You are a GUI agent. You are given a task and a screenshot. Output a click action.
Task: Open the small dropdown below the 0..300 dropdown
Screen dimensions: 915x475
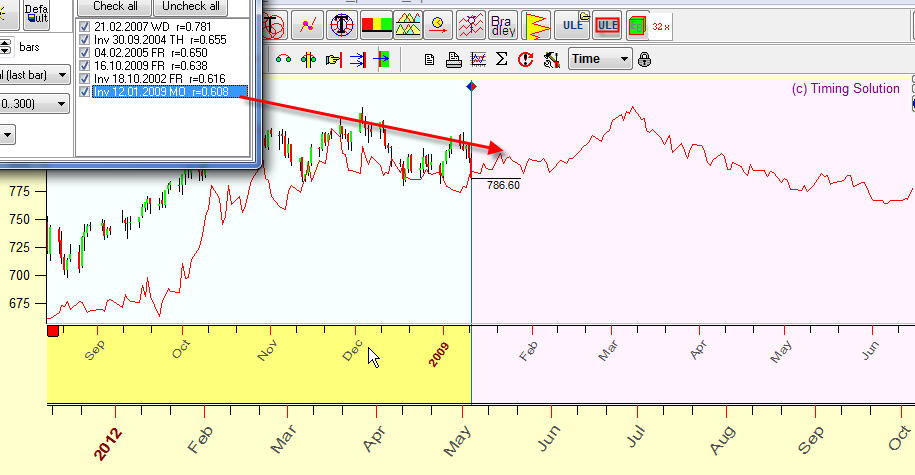point(7,135)
